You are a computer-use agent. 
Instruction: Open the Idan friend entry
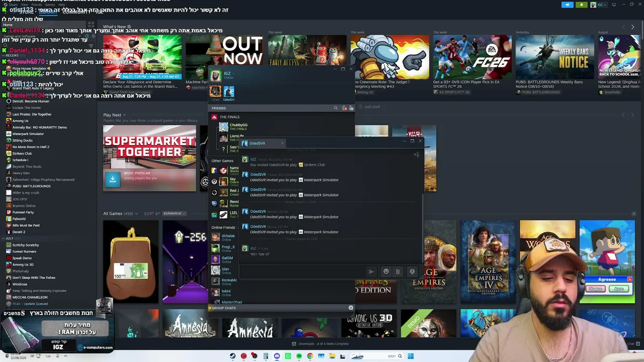pos(222,270)
